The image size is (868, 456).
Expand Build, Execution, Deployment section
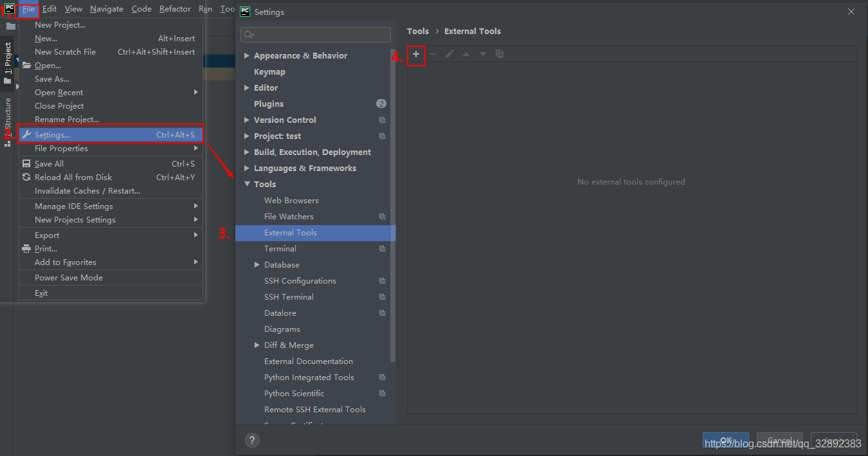tap(246, 152)
